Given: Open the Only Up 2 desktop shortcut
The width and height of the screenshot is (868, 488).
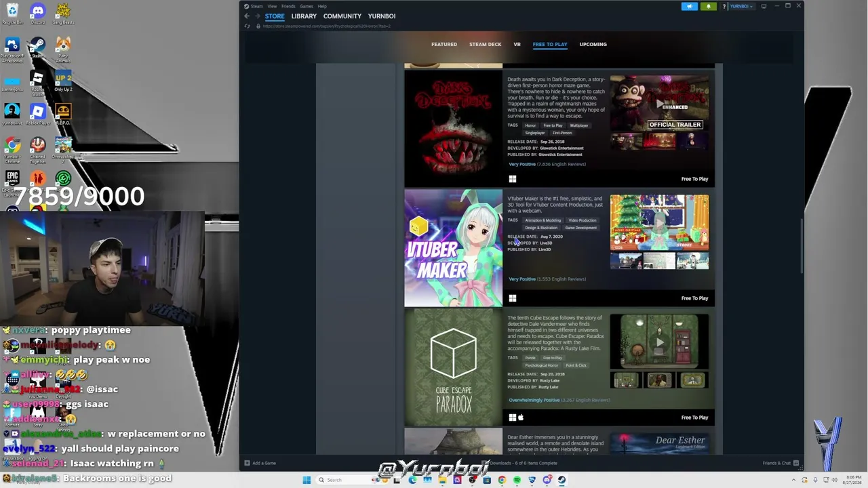Looking at the screenshot, I should pyautogui.click(x=63, y=81).
